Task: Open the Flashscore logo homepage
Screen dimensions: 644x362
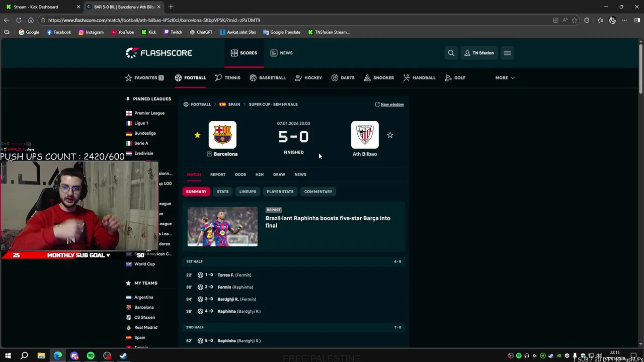Action: (x=159, y=53)
